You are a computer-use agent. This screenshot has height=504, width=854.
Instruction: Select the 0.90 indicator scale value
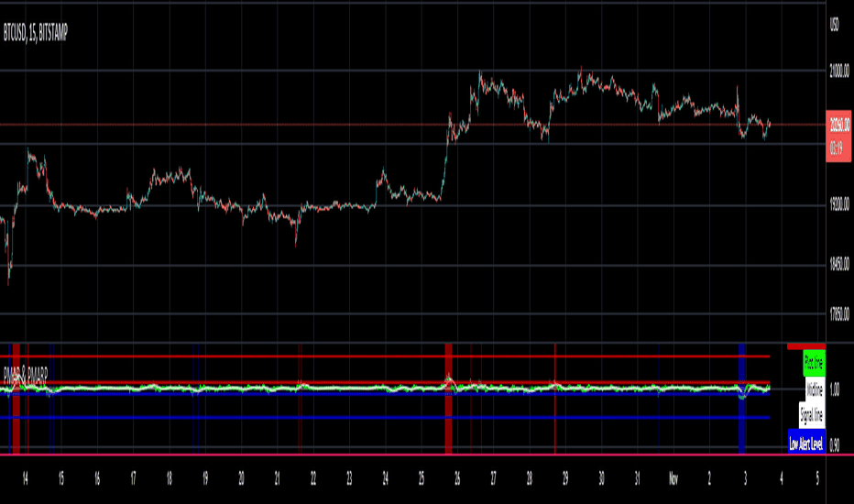[835, 445]
